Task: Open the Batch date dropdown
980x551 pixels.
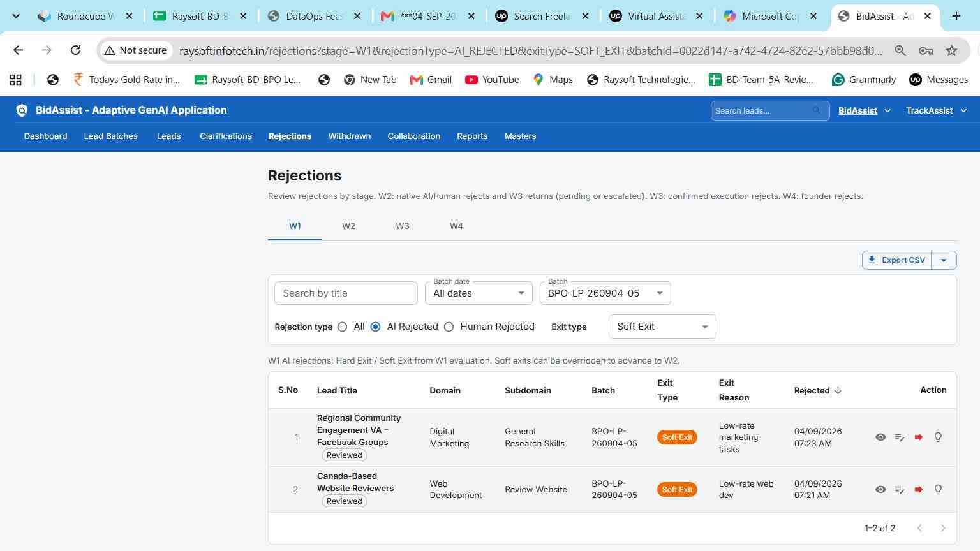Action: click(479, 293)
